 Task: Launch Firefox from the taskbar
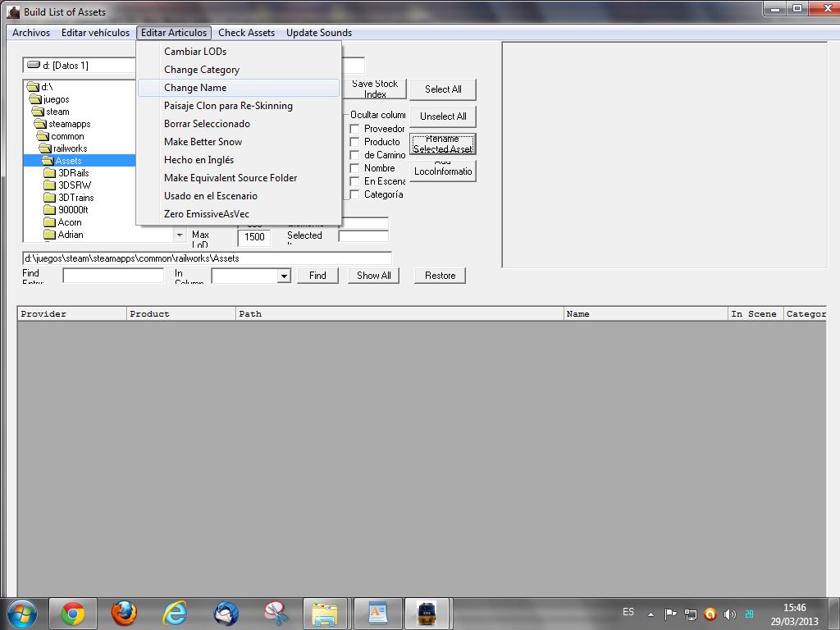point(124,613)
